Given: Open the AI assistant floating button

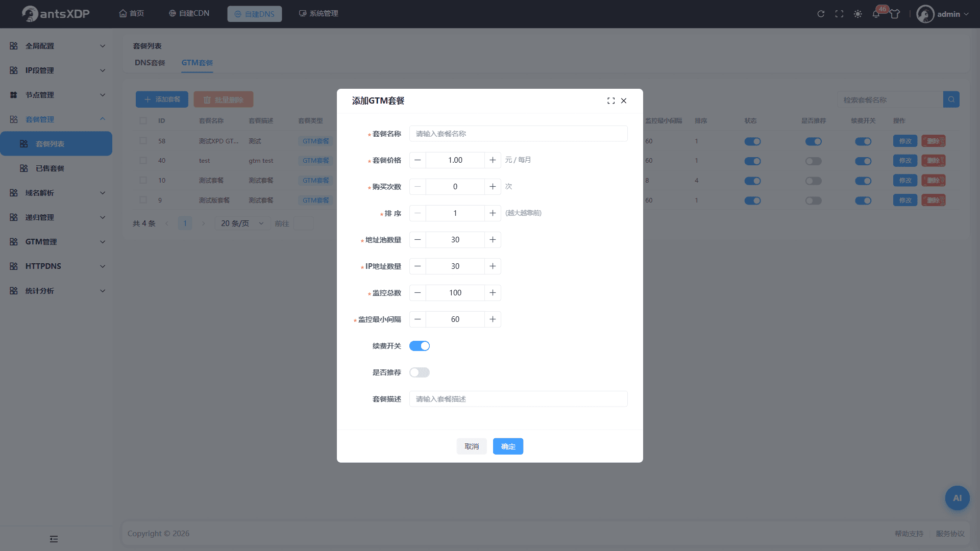Looking at the screenshot, I should pyautogui.click(x=957, y=498).
